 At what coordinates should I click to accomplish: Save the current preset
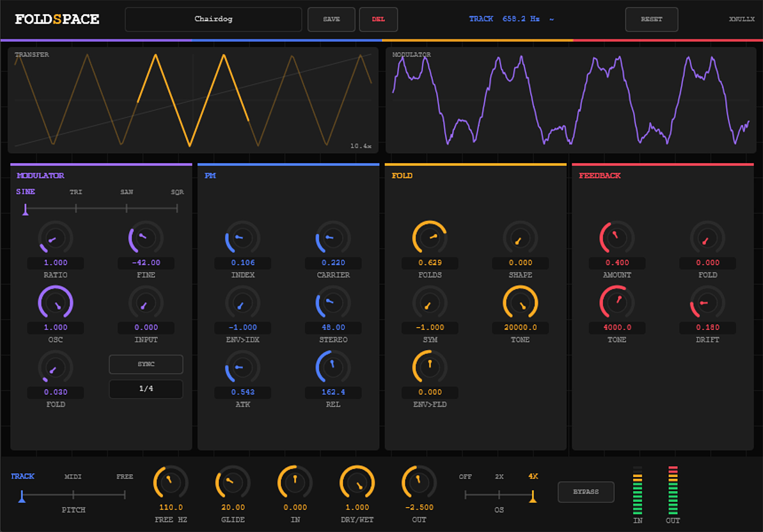point(331,19)
